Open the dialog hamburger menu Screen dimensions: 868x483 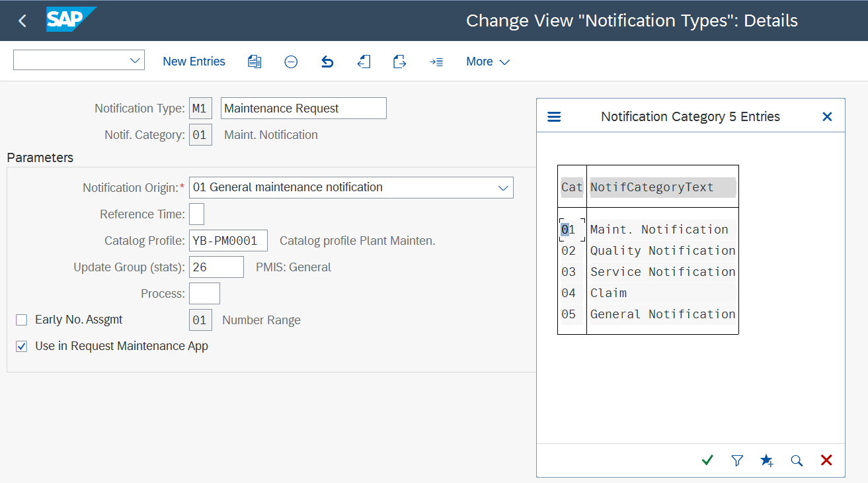tap(554, 116)
